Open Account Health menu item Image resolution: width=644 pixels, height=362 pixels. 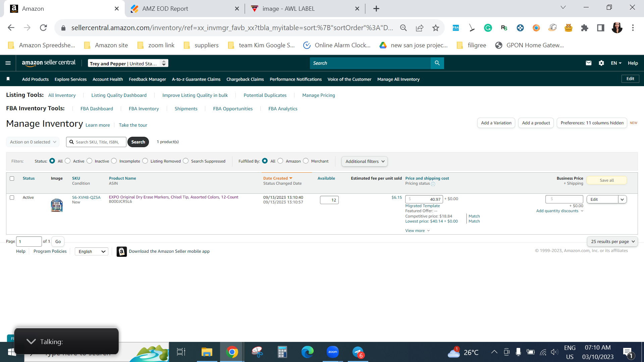(x=108, y=79)
